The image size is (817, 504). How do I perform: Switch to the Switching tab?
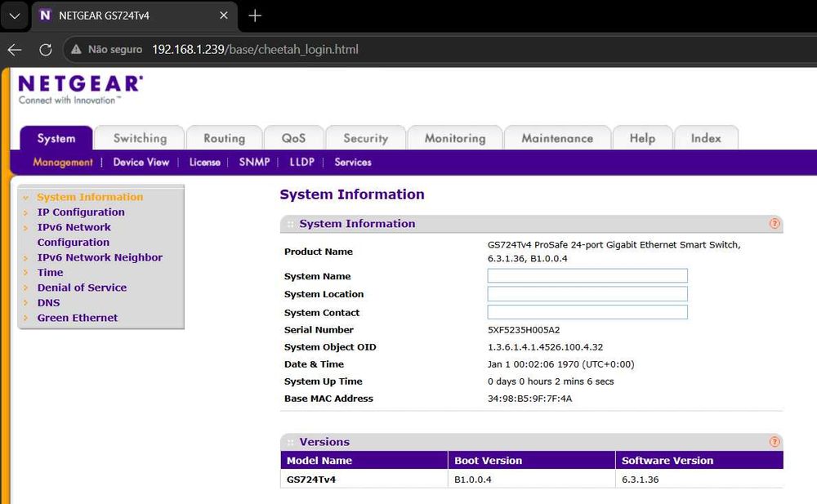(140, 138)
